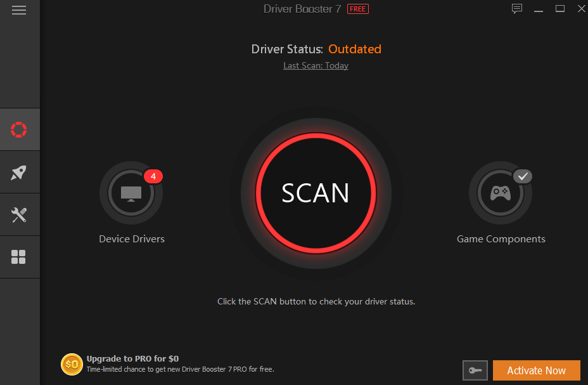The image size is (588, 385).
Task: Open the Boost rocket sidebar icon
Action: point(19,173)
